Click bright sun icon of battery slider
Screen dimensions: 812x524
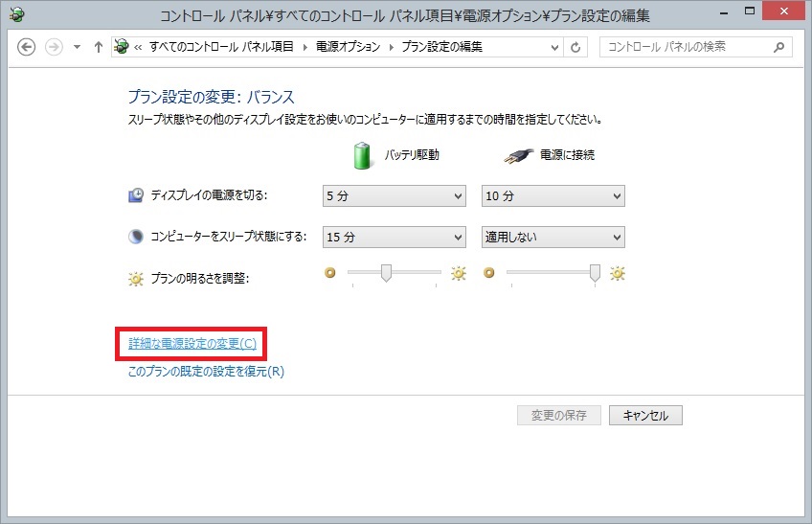[x=459, y=273]
